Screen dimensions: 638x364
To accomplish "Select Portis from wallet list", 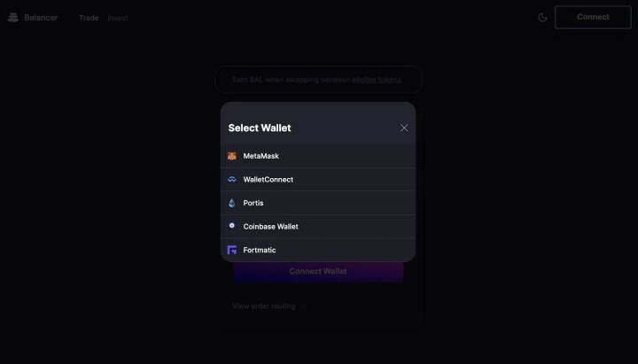I will pos(318,203).
